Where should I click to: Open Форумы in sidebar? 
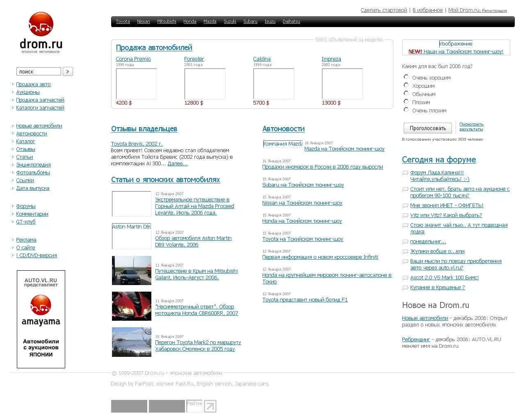(26, 206)
